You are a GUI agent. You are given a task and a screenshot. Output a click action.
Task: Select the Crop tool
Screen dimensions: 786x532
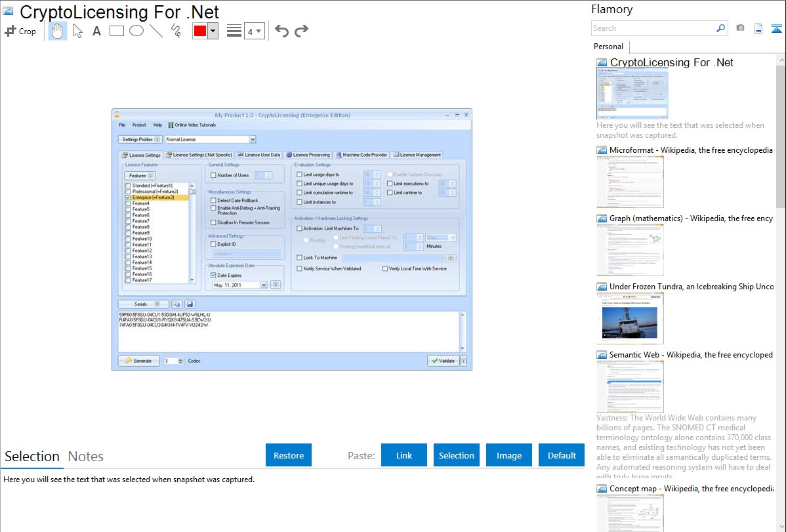20,31
